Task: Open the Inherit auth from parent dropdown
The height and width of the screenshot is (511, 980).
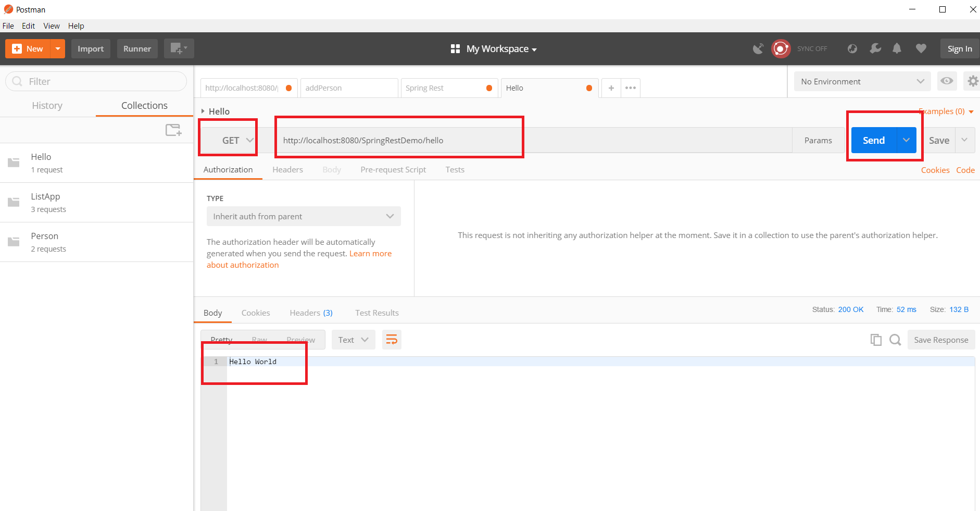Action: click(303, 217)
